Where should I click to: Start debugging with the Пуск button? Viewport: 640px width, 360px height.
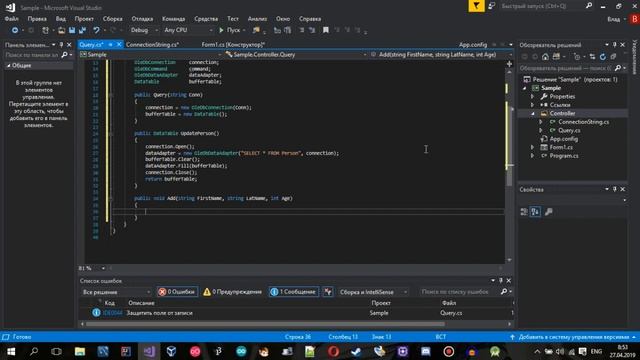point(230,30)
